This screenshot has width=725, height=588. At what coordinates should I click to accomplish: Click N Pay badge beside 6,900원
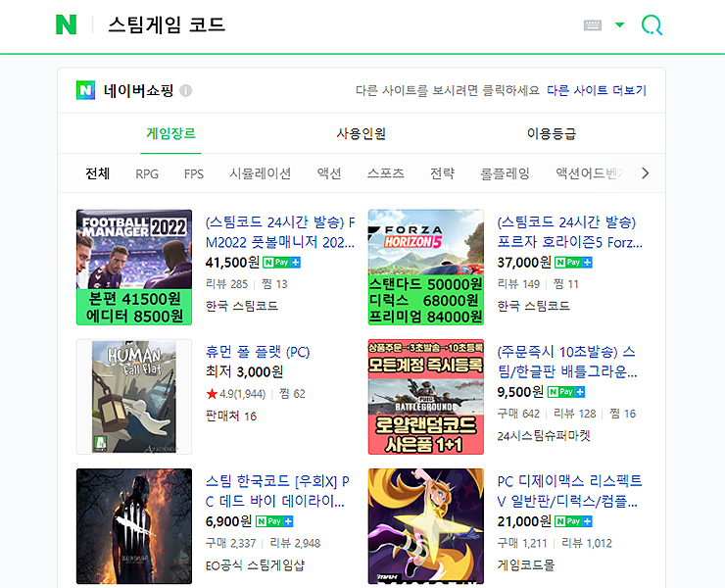click(274, 521)
